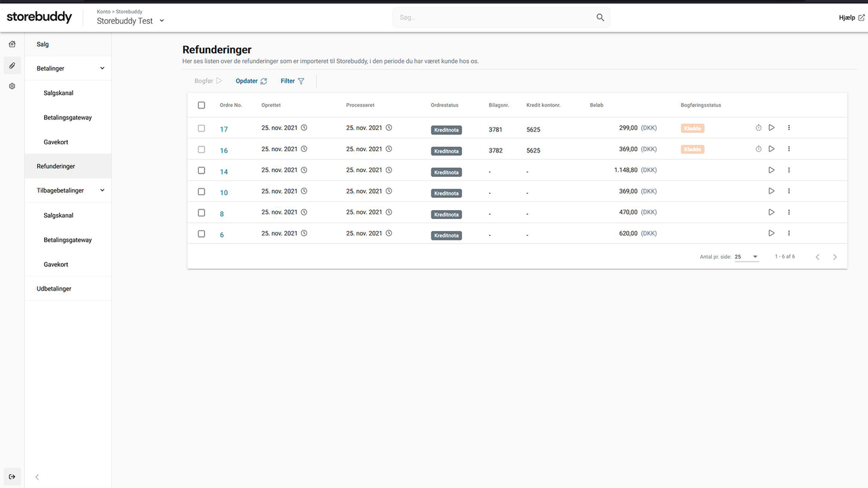The image size is (868, 488).
Task: Select Udbetalinger in the sidebar
Action: (x=54, y=288)
